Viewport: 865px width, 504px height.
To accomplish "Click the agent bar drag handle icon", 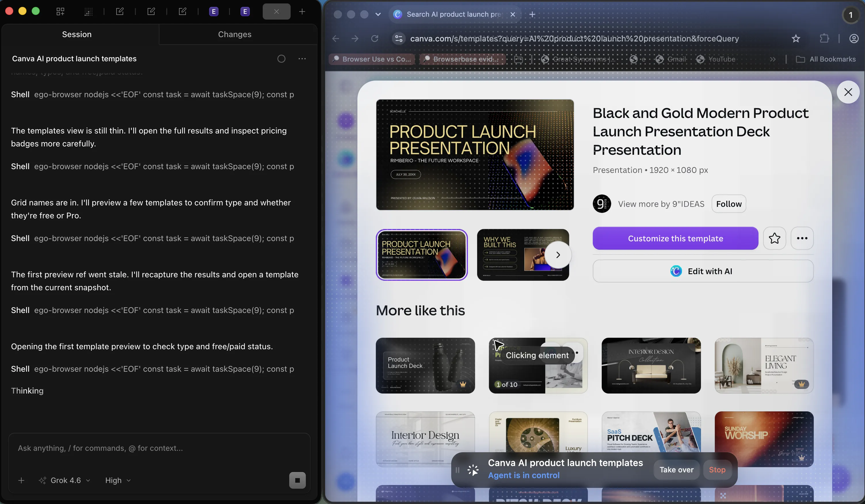I will point(458,470).
